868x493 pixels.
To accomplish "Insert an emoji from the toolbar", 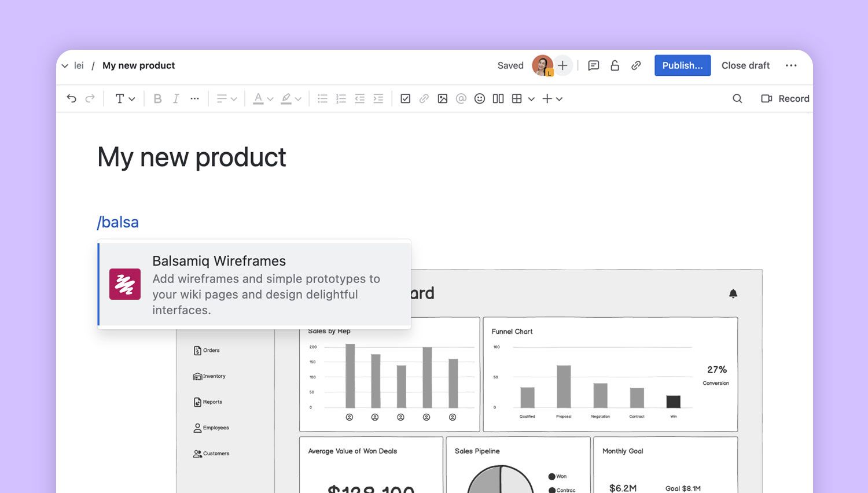I will pyautogui.click(x=480, y=98).
